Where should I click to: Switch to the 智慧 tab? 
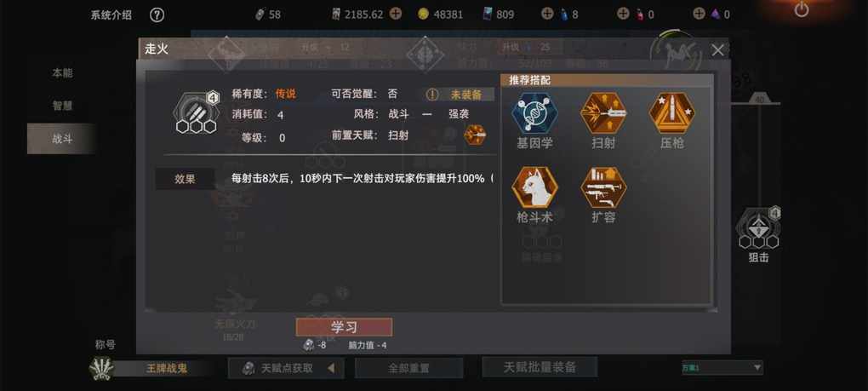click(63, 106)
